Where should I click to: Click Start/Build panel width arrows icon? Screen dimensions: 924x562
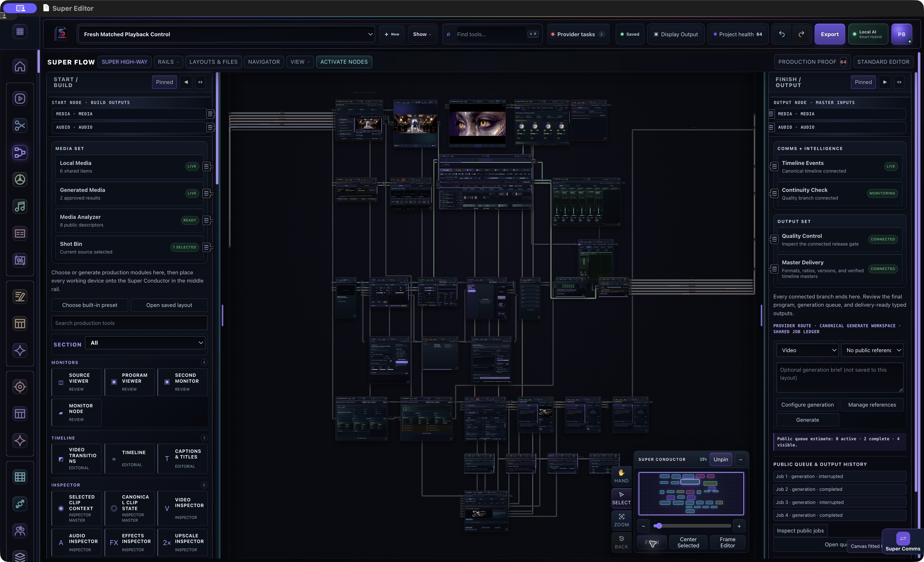point(201,82)
